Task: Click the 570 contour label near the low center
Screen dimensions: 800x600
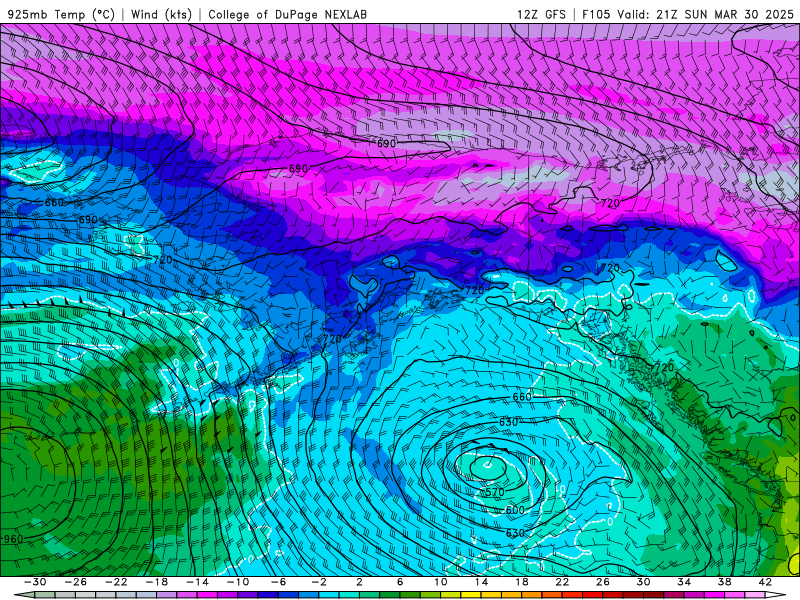Action: [x=494, y=492]
